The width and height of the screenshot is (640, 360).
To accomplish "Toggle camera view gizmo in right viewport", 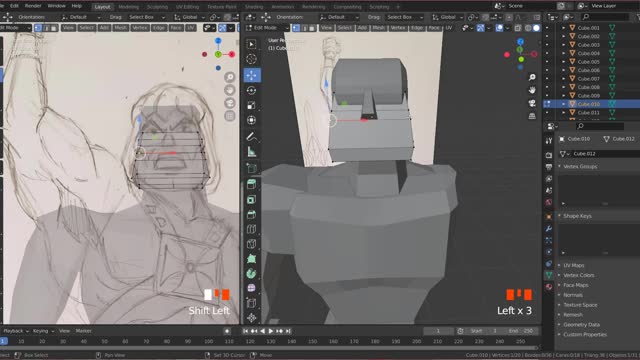I will click(532, 103).
